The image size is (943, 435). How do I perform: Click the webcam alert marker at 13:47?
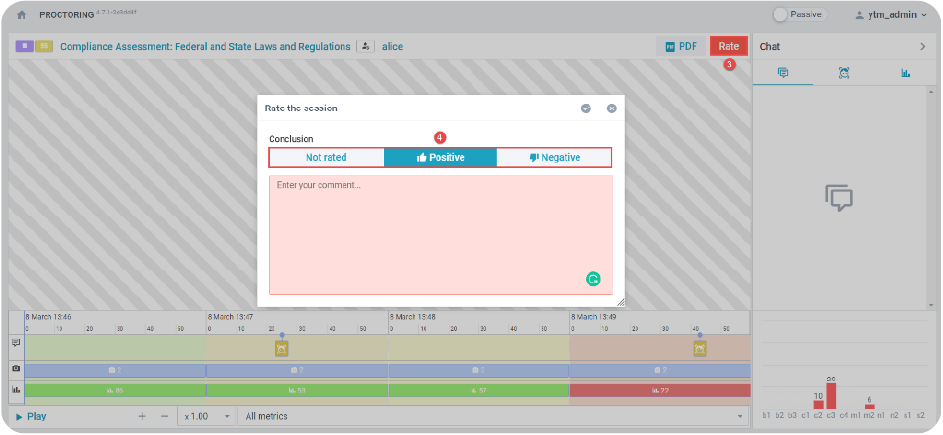tap(282, 348)
